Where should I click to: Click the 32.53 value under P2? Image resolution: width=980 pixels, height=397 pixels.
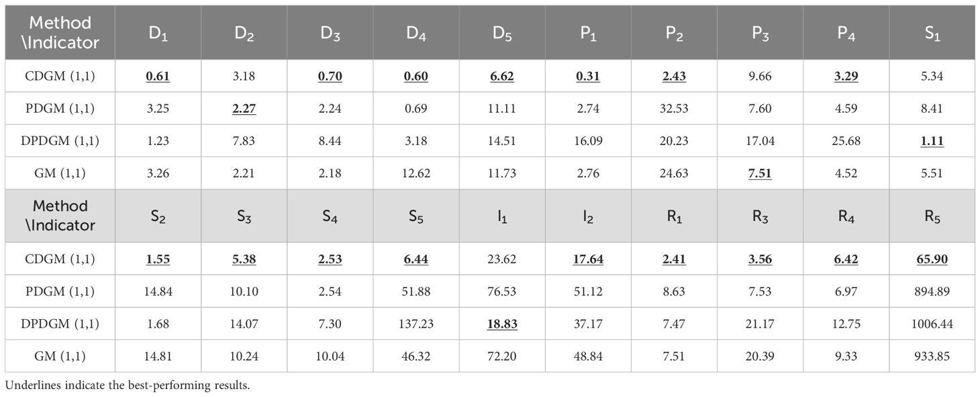[x=674, y=109]
